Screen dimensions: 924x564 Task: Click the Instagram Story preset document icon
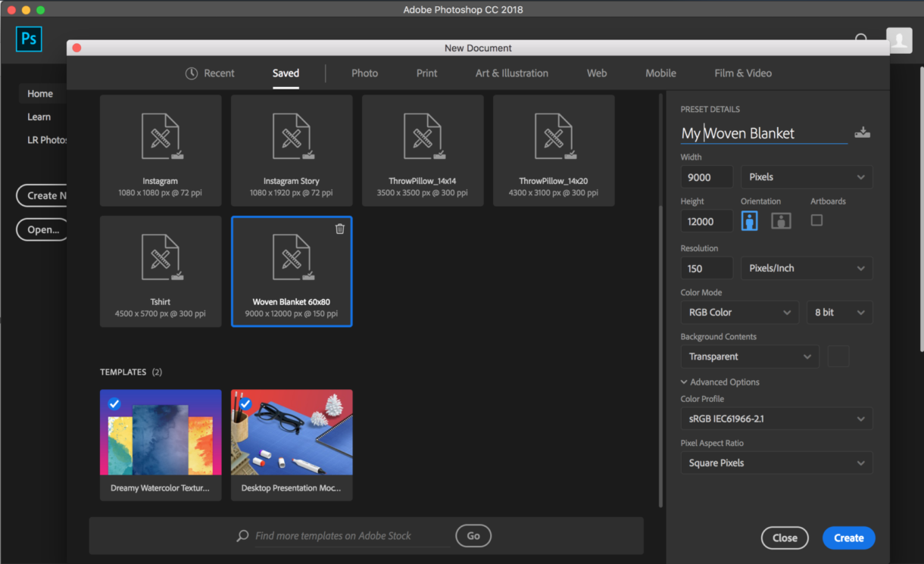coord(292,137)
